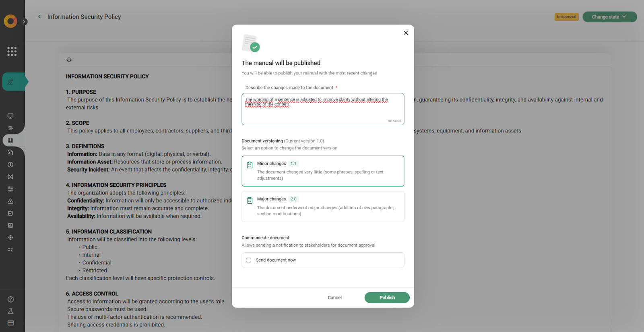Click the Publish button

tap(387, 297)
